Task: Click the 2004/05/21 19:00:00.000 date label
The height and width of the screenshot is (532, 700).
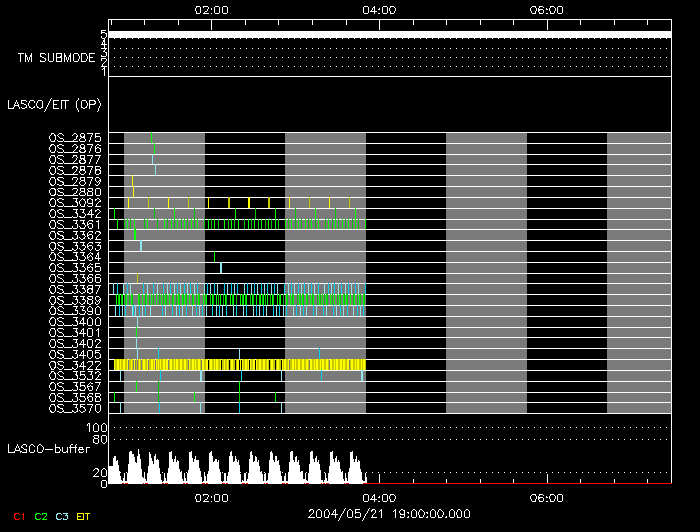Action: (390, 513)
